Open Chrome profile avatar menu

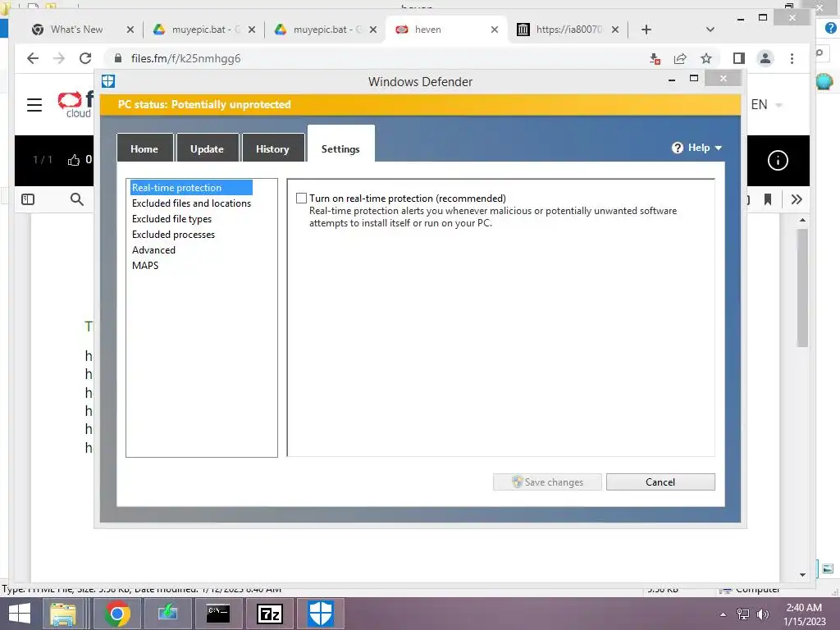pyautogui.click(x=765, y=58)
